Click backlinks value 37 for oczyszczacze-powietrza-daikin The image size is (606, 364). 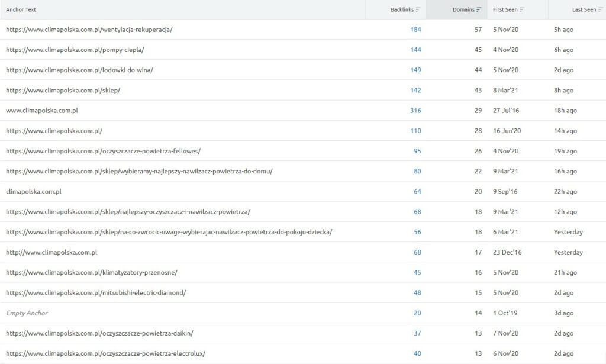point(417,333)
